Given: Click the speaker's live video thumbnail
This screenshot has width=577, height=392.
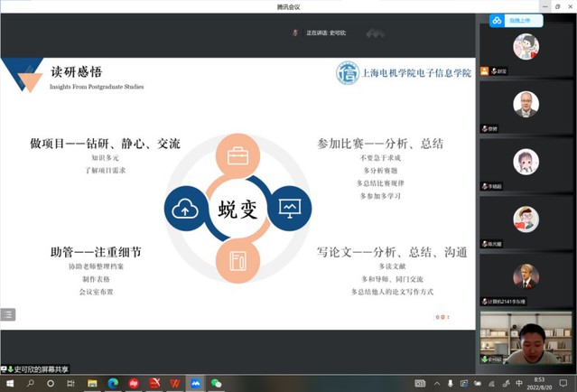Looking at the screenshot, I should click(526, 338).
